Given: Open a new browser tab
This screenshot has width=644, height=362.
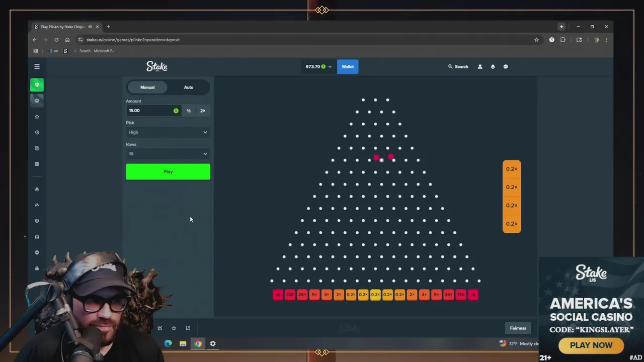Looking at the screenshot, I should [x=108, y=27].
